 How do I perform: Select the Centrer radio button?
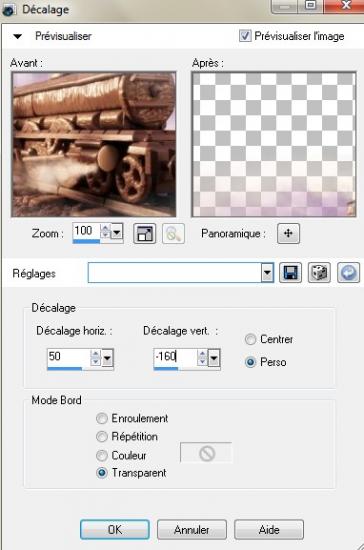pos(250,340)
